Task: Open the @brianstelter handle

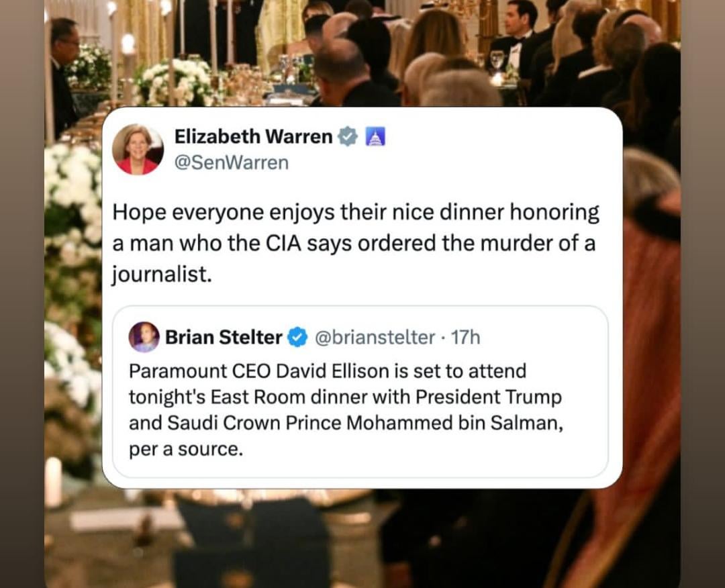Action: coord(375,338)
